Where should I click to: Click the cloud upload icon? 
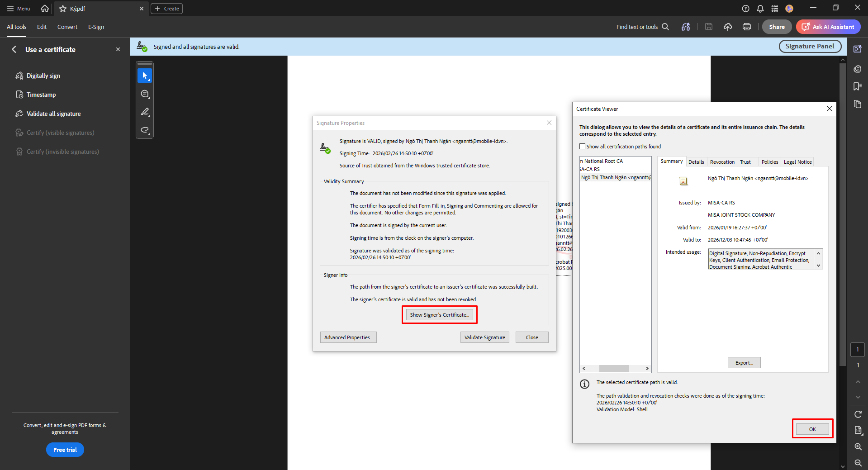(728, 27)
